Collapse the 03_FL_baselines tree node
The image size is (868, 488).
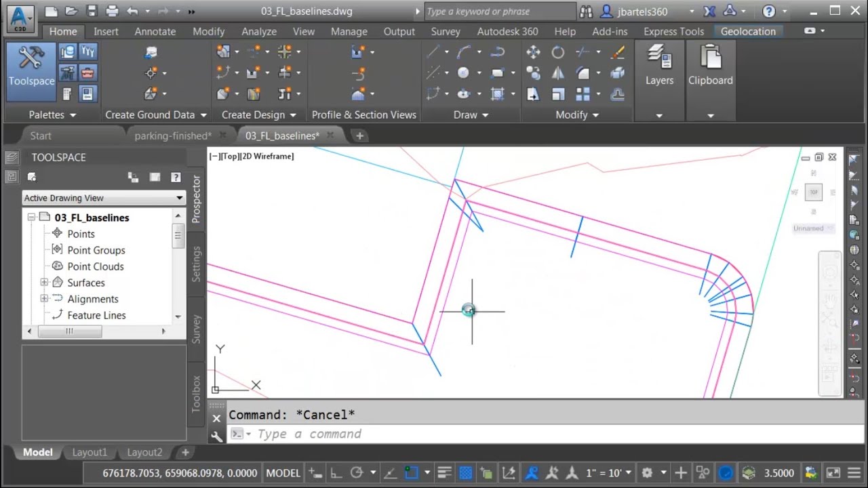click(31, 218)
